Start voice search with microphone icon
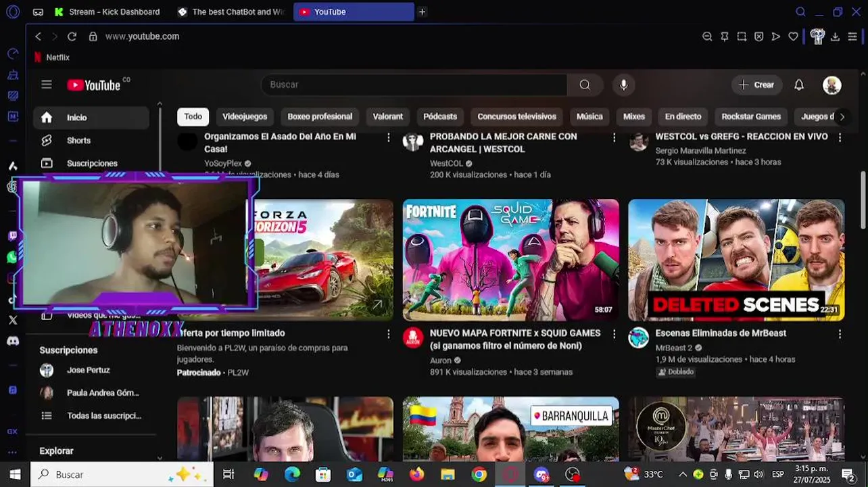 coord(624,85)
